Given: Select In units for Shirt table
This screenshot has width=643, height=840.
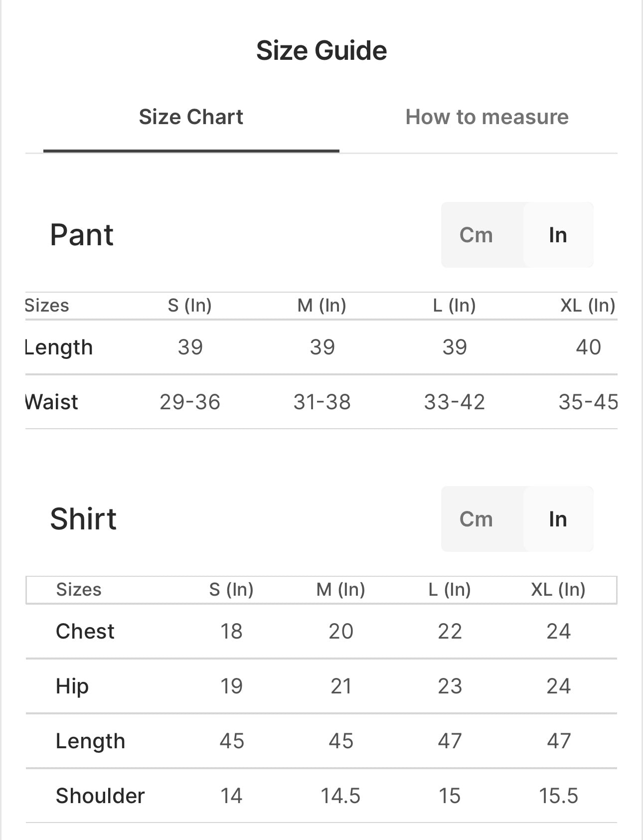Looking at the screenshot, I should (558, 519).
